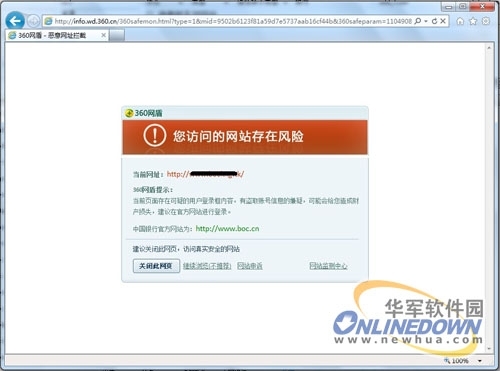Click the IE page icon in address bar
Image resolution: width=500 pixels, height=371 pixels.
click(x=49, y=21)
